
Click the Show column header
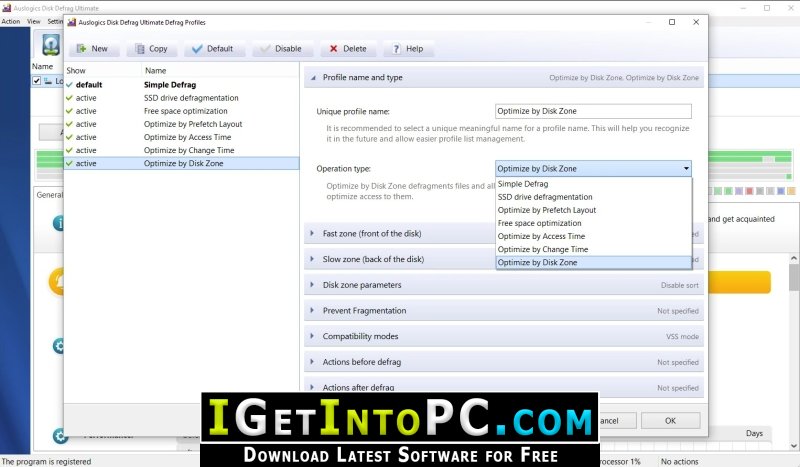coord(103,70)
